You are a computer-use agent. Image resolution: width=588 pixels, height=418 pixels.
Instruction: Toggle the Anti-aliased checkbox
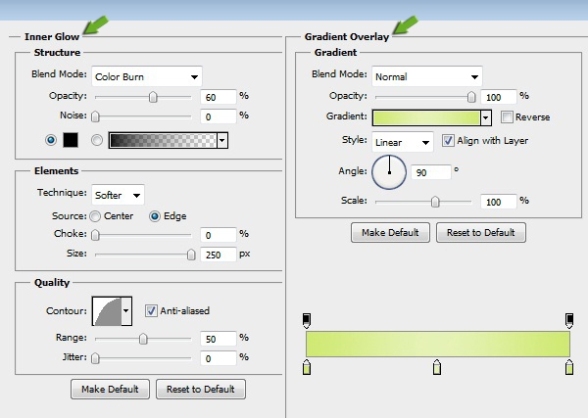pos(151,311)
